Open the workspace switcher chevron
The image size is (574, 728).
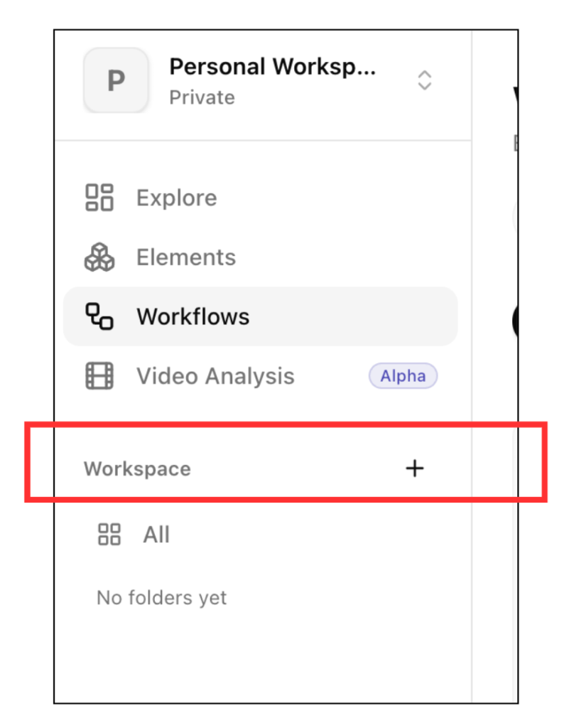(424, 80)
